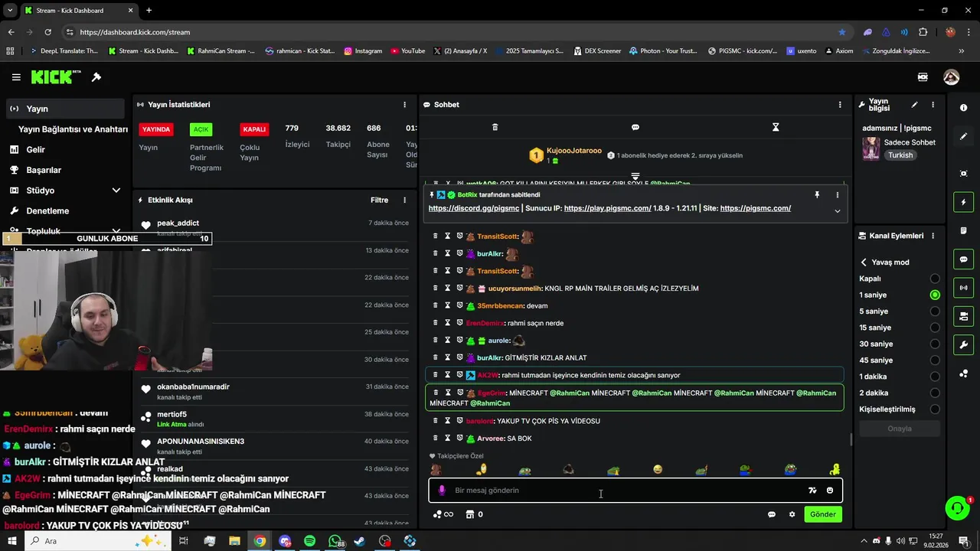Open Kanal Eylemleri panel three-dot menu
The height and width of the screenshot is (551, 980).
pyautogui.click(x=933, y=236)
